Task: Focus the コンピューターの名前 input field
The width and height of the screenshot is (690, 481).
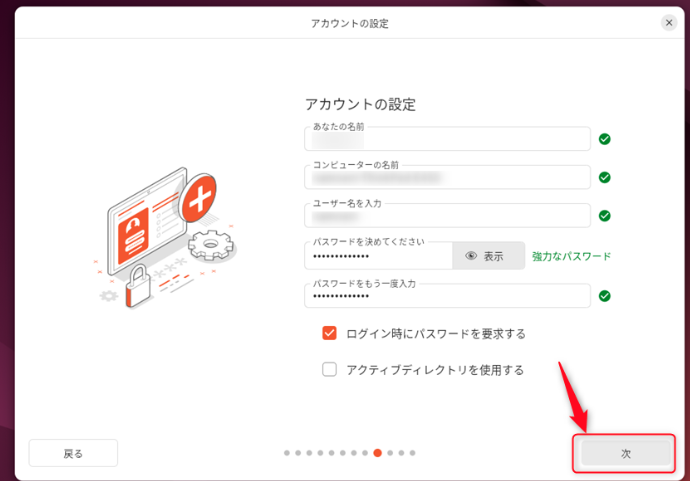Action: (x=447, y=177)
